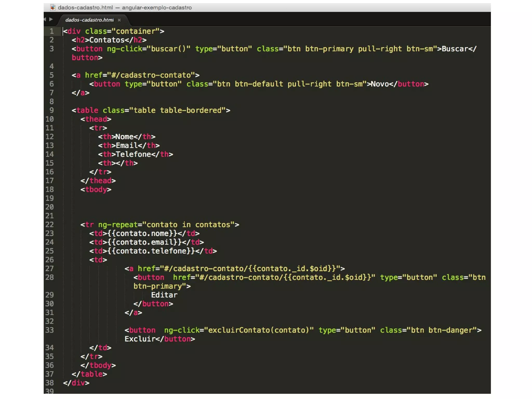Click the file icon in title bar

click(53, 7)
